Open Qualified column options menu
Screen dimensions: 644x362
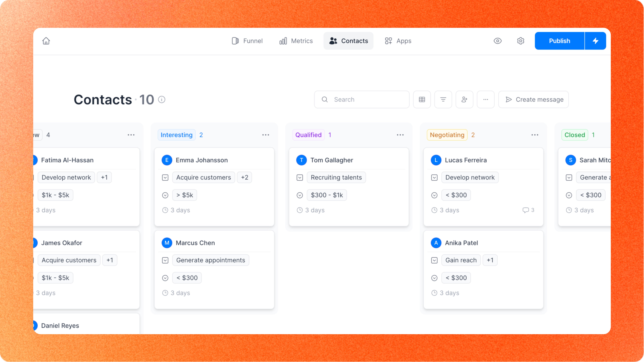click(400, 135)
